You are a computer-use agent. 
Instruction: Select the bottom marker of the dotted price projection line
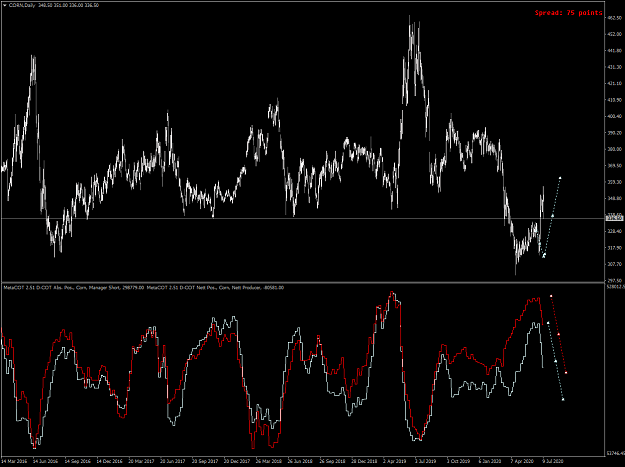tap(544, 255)
